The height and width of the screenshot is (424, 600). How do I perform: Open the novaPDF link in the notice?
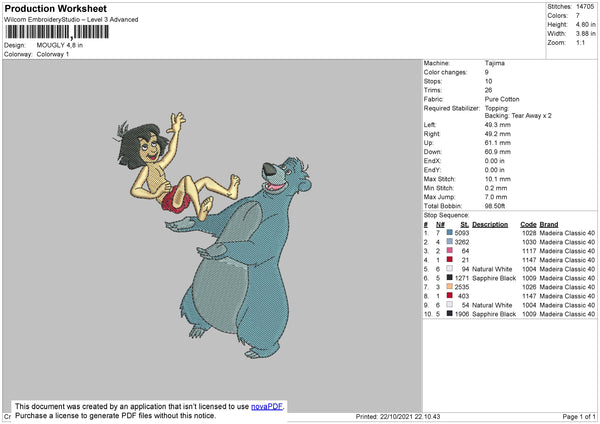tap(267, 407)
